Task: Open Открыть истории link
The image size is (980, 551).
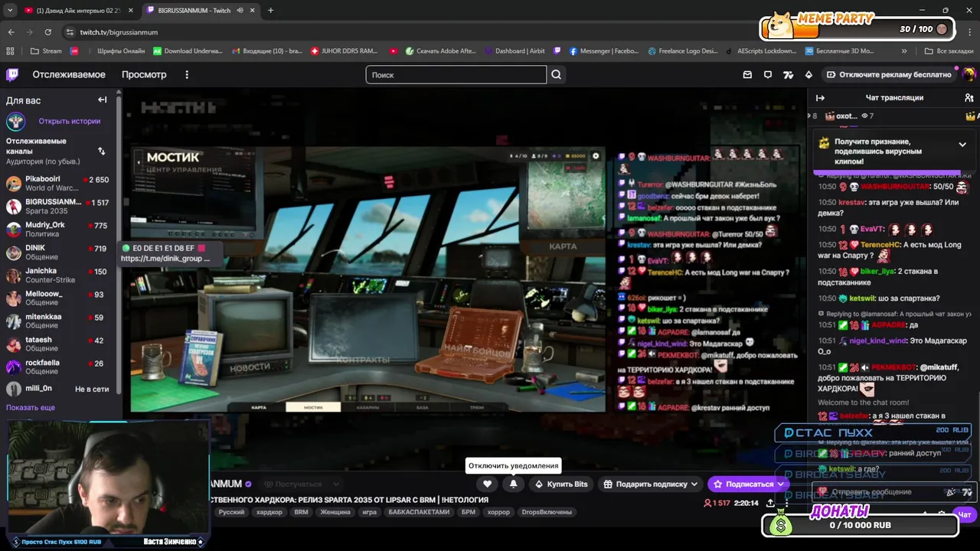Action: 70,121
